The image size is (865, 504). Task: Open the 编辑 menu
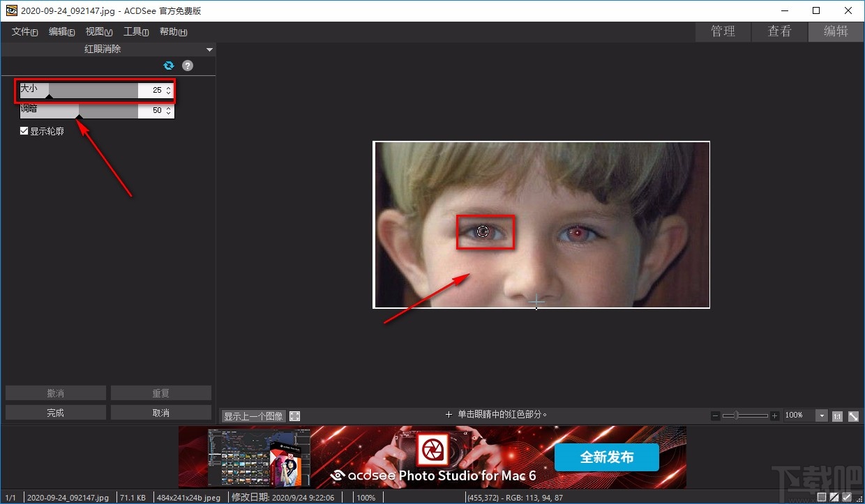coord(62,32)
